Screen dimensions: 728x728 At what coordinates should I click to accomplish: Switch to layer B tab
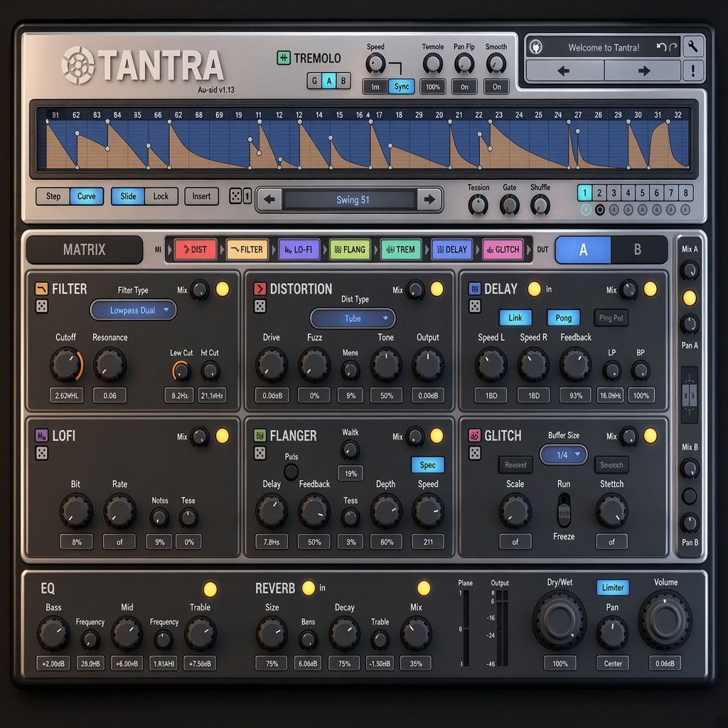(x=638, y=250)
